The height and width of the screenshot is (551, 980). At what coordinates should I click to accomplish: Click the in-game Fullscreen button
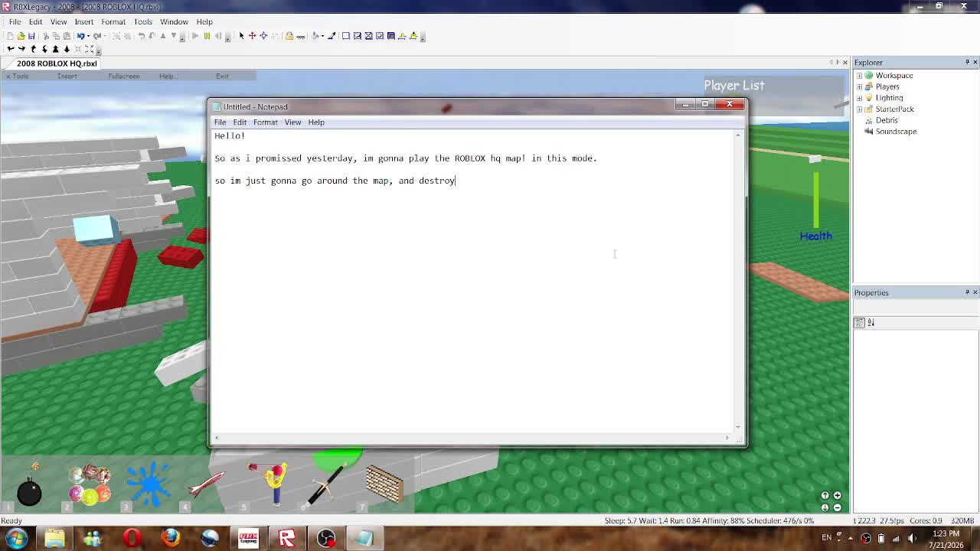[123, 76]
